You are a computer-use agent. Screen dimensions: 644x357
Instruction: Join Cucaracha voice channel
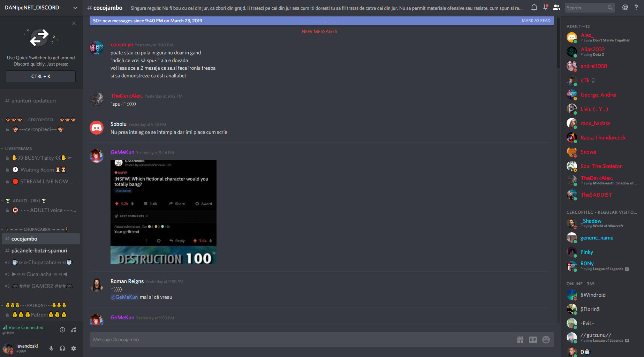point(41,274)
